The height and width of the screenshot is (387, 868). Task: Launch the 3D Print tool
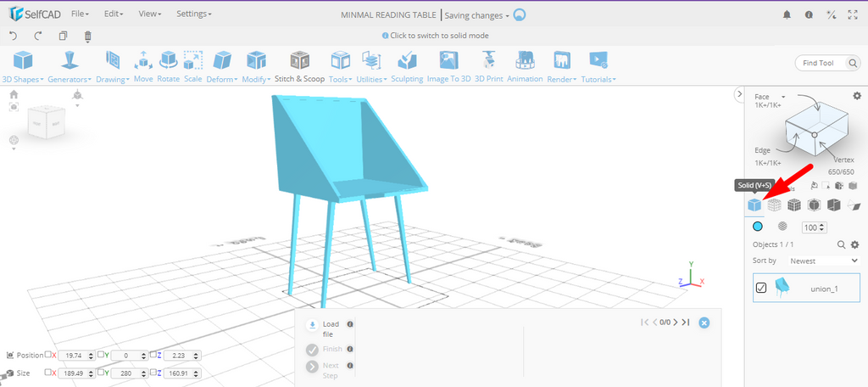click(488, 65)
